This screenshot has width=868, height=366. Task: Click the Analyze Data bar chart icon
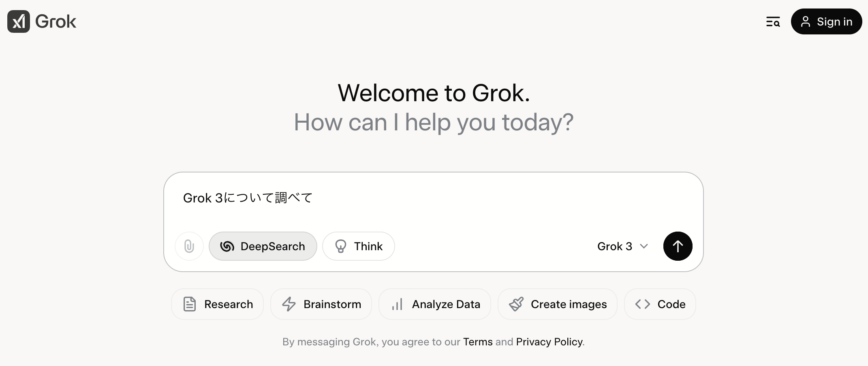397,304
